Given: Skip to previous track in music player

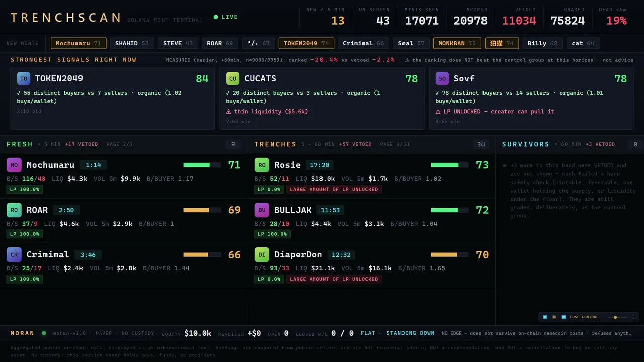Looking at the screenshot, I should click(545, 317).
